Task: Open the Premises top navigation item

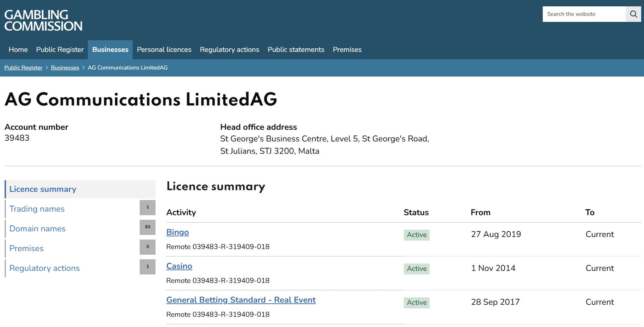Action: [347, 50]
